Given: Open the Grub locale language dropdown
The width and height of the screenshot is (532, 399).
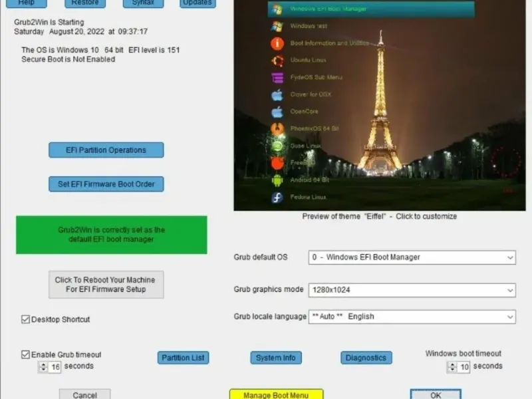Looking at the screenshot, I should [412, 317].
